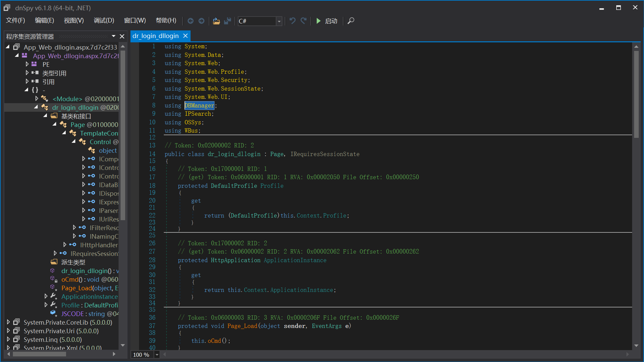Open the assembly explorer panel options arrow

114,36
